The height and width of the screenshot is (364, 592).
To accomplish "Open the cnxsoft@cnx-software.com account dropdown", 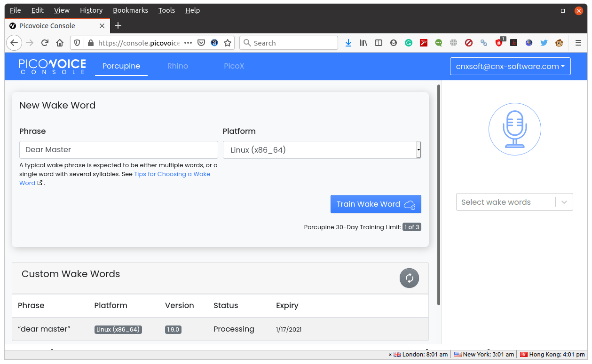I will [510, 66].
